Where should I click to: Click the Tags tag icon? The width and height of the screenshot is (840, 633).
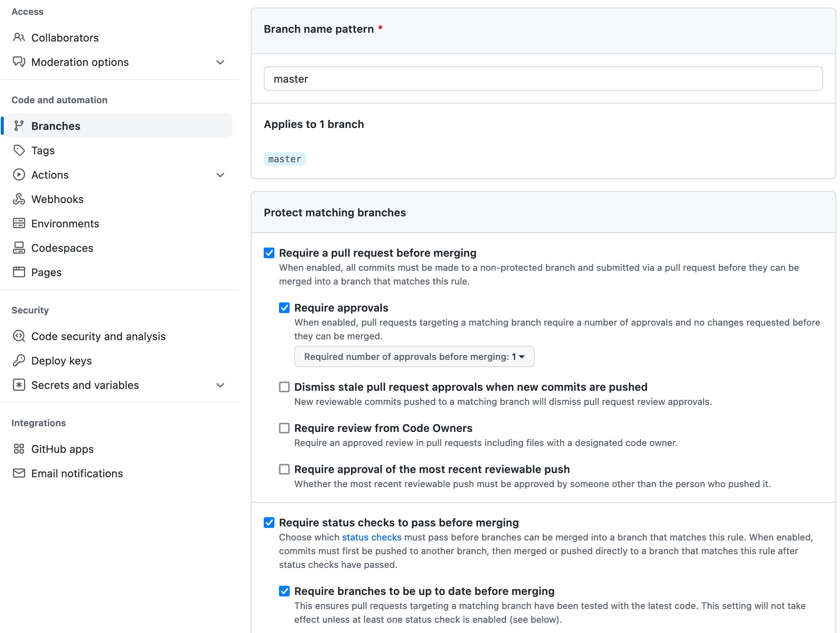click(x=19, y=150)
